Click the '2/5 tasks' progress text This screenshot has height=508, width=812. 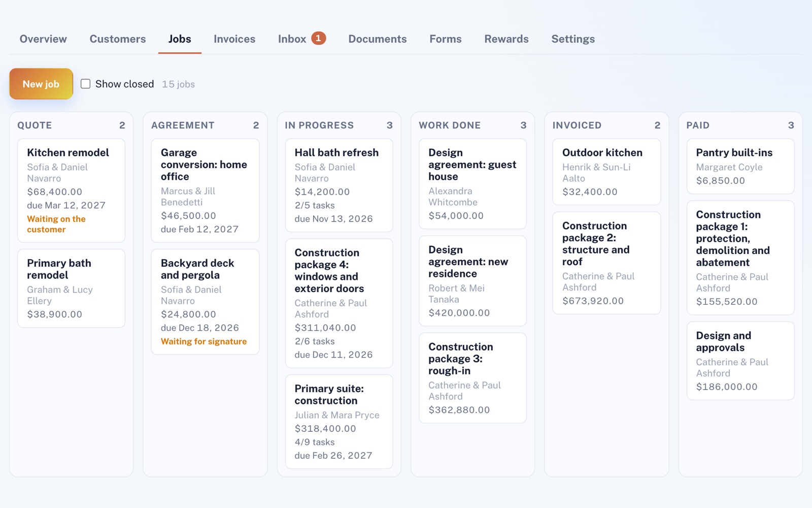pyautogui.click(x=315, y=205)
